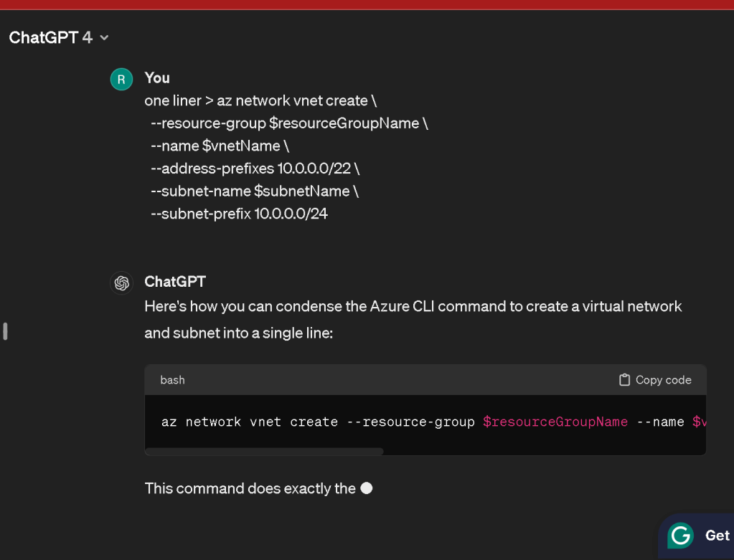Click the Grammarly 'Get' button

(717, 535)
